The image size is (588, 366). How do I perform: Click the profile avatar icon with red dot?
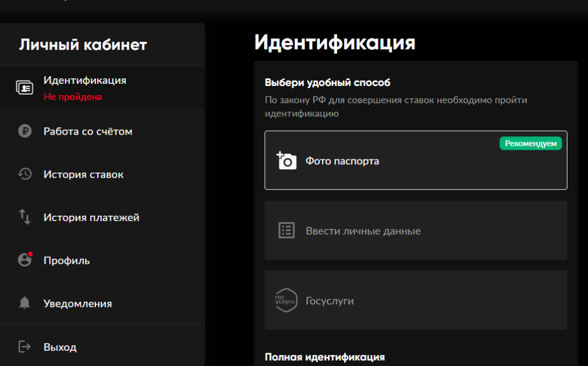(25, 260)
